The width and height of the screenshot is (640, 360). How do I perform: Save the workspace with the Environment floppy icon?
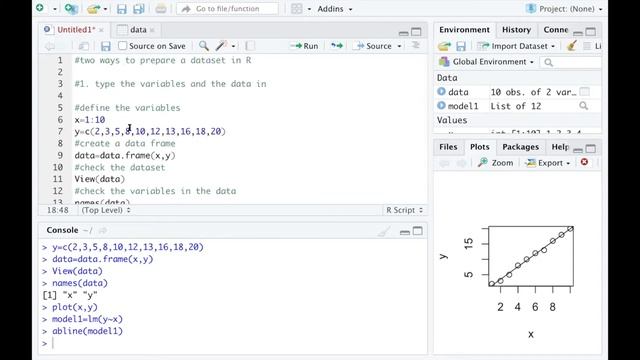pyautogui.click(x=461, y=46)
